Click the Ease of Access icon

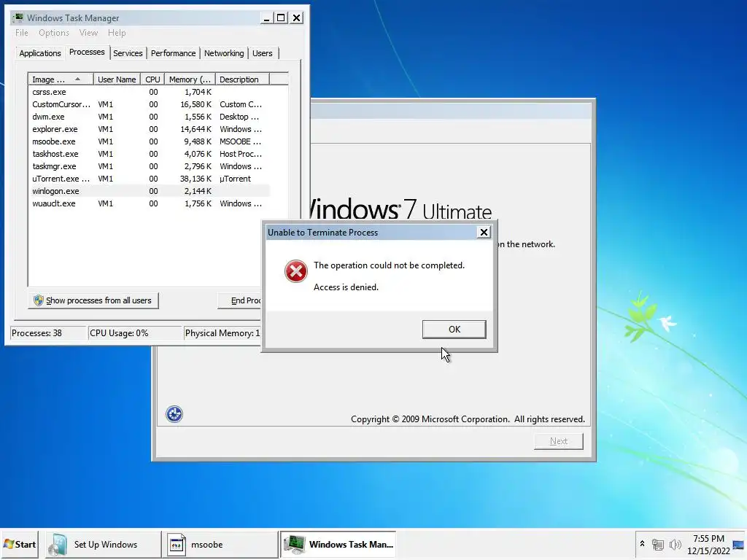174,414
